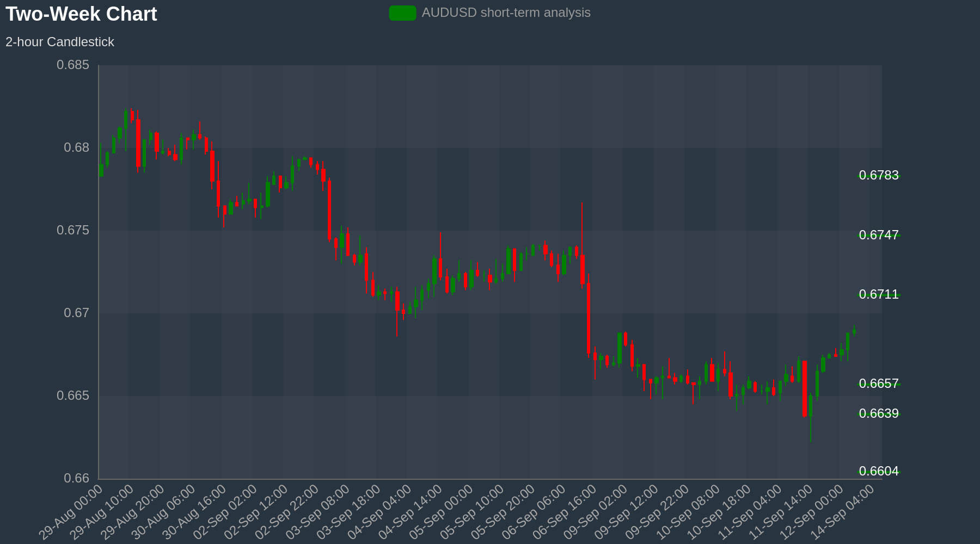Click the 0.66 y-axis label
Image resolution: width=980 pixels, height=544 pixels.
click(x=77, y=479)
